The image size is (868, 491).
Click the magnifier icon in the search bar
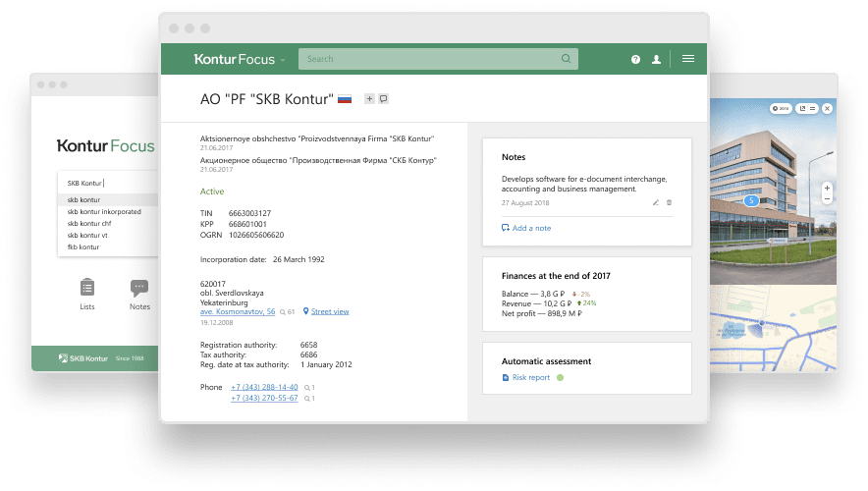pyautogui.click(x=566, y=59)
